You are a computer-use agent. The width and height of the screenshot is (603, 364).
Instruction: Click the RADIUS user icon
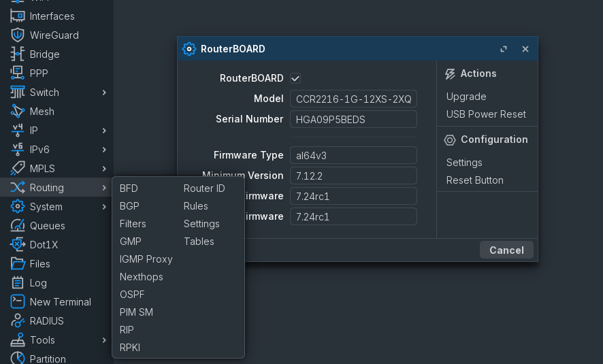17,320
